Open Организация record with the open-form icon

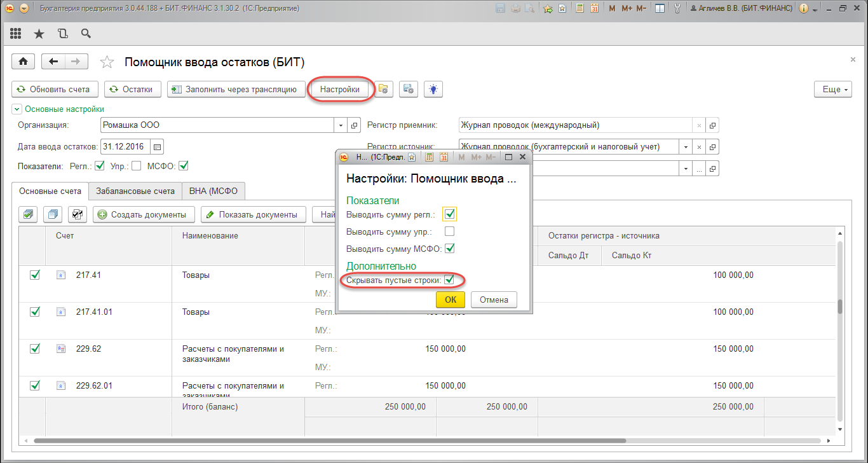(x=355, y=125)
